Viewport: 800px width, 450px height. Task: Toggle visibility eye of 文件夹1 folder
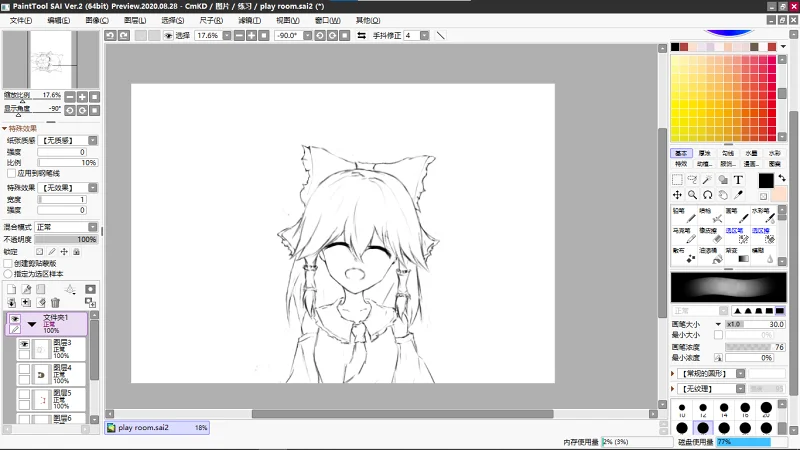coord(15,319)
